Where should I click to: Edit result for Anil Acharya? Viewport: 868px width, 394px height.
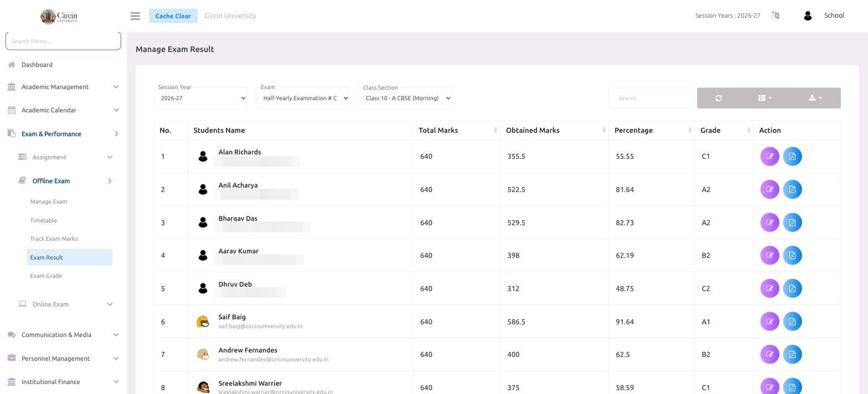coord(769,189)
